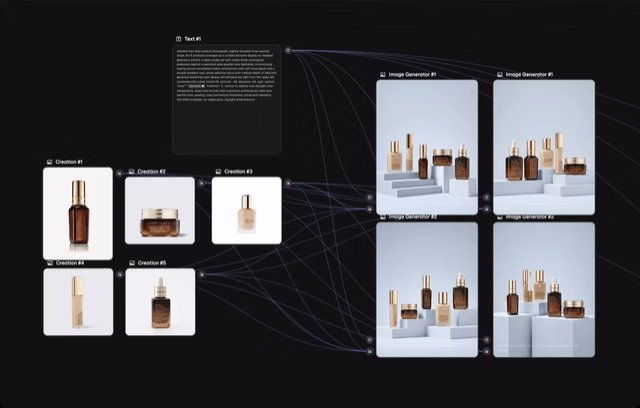Click icon of Image Generator #2 above stepped-platform image

[383, 217]
